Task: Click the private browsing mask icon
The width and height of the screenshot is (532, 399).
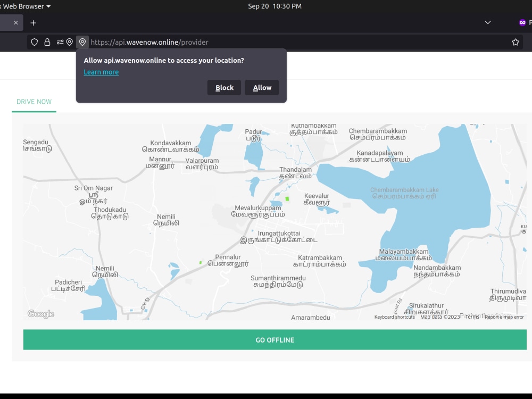Action: point(522,23)
